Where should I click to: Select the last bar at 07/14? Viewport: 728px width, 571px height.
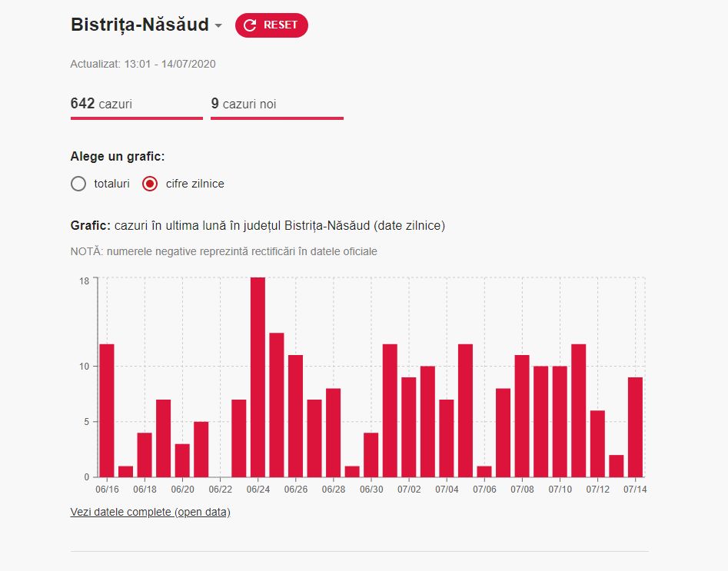click(635, 427)
